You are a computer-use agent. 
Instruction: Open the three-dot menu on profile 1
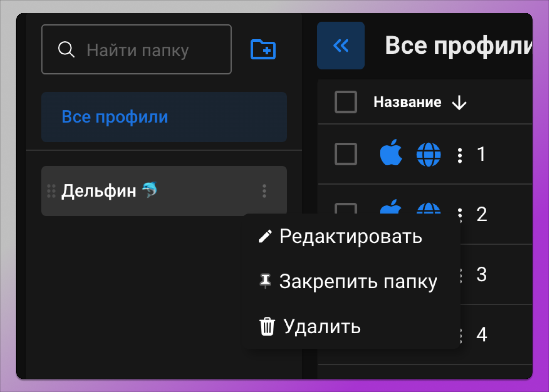click(x=460, y=154)
